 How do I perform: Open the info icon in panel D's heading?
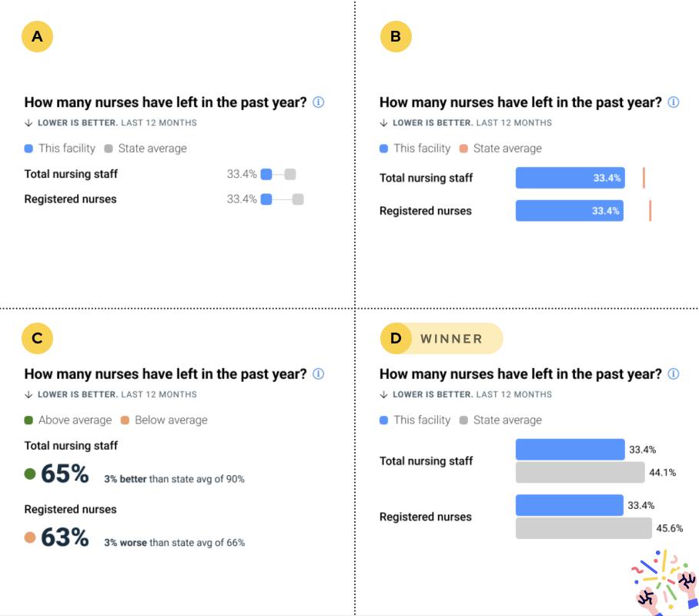pos(674,373)
